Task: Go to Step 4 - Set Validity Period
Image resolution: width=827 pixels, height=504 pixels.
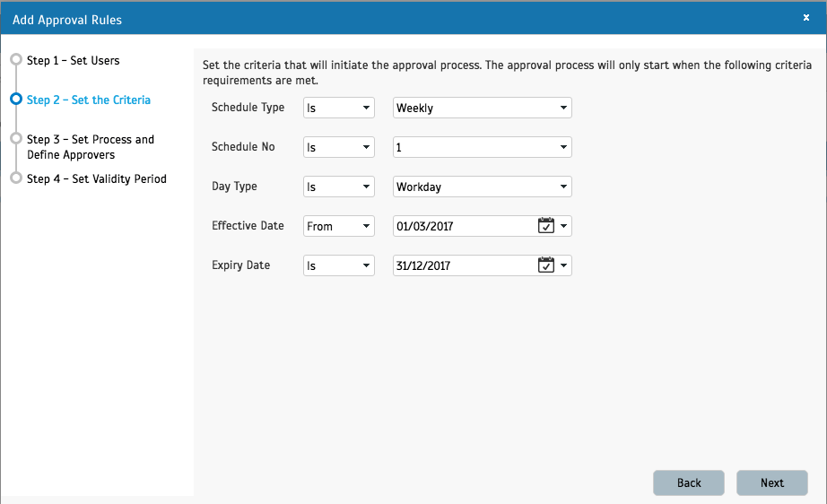Action: coord(96,178)
